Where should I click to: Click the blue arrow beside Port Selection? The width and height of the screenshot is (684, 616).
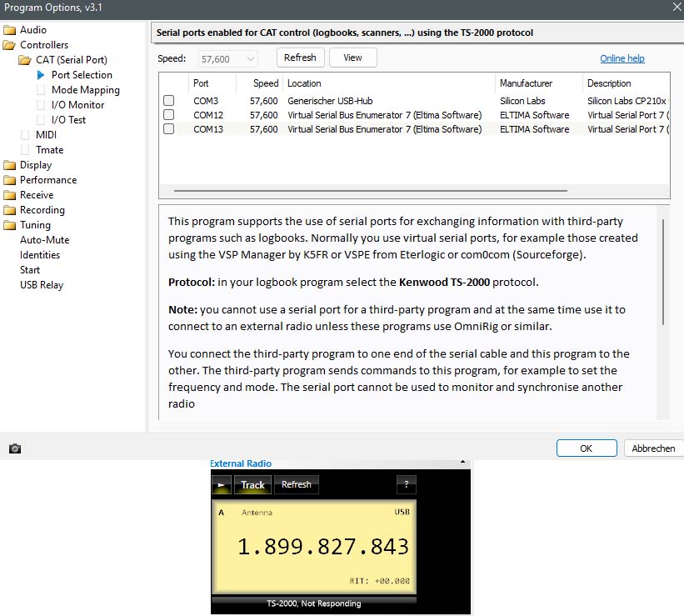[x=41, y=75]
